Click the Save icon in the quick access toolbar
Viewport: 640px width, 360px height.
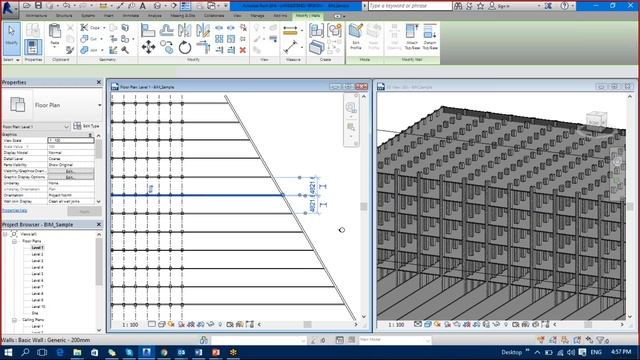pyautogui.click(x=38, y=6)
